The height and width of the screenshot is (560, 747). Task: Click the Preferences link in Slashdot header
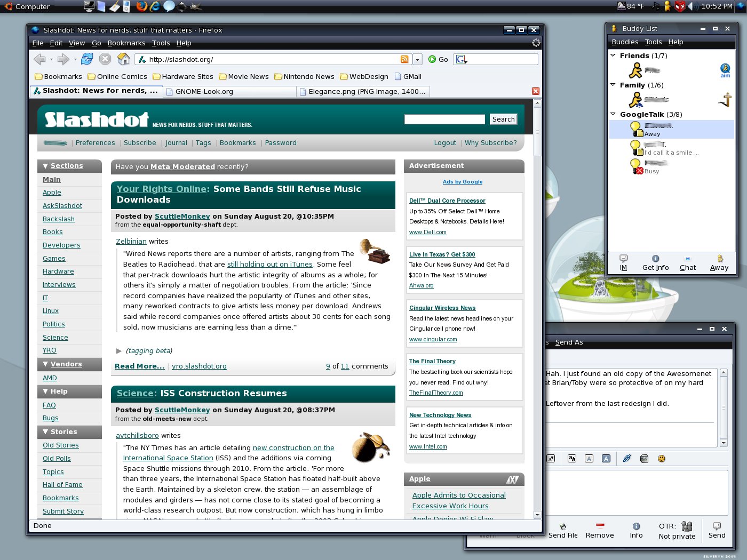[95, 143]
